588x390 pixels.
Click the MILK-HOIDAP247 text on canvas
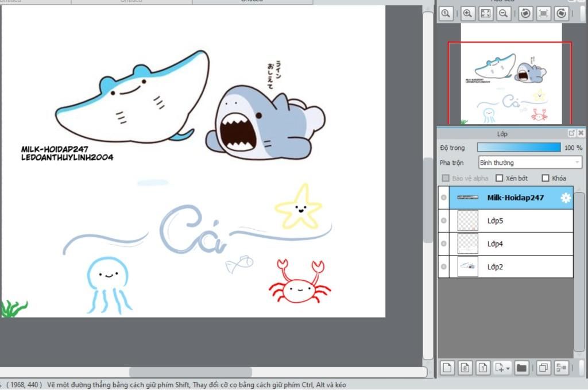[x=55, y=149]
